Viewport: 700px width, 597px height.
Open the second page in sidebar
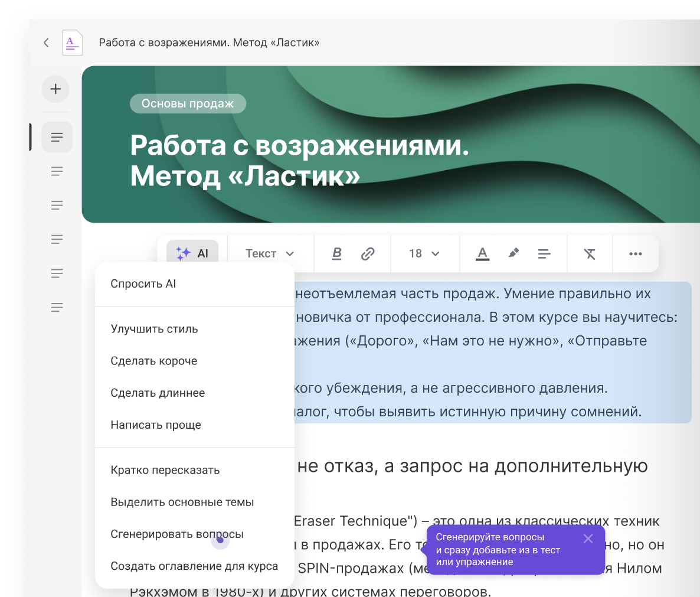57,171
